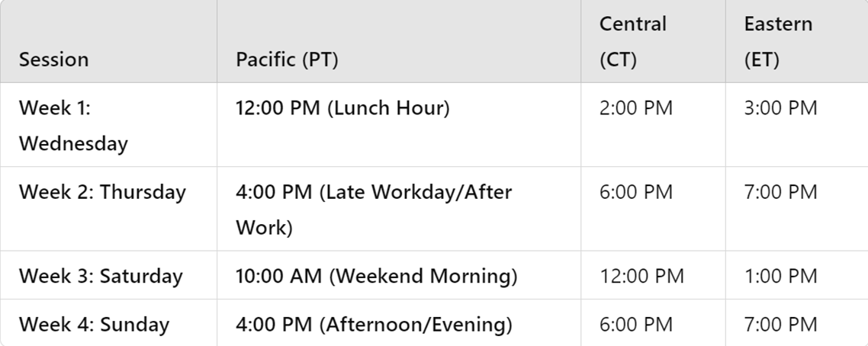Click Week 4 Central time 6:00 PM
The image size is (868, 346).
click(636, 325)
